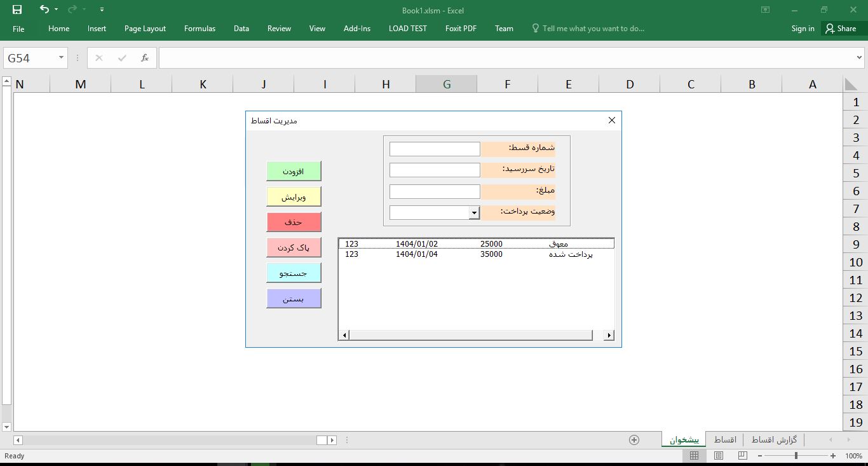
Task: Open the File menu
Action: click(x=18, y=29)
